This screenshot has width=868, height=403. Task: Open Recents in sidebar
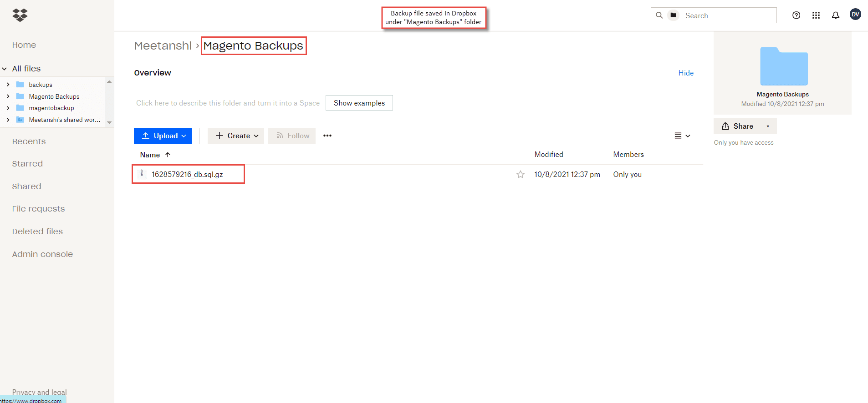pos(29,141)
